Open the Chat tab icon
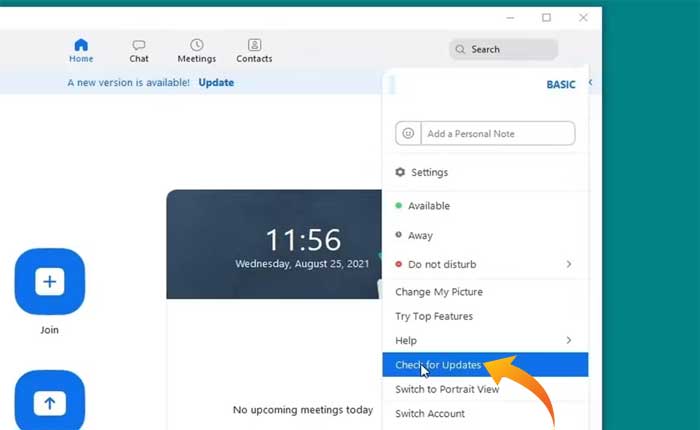This screenshot has height=430, width=700. pyautogui.click(x=139, y=45)
